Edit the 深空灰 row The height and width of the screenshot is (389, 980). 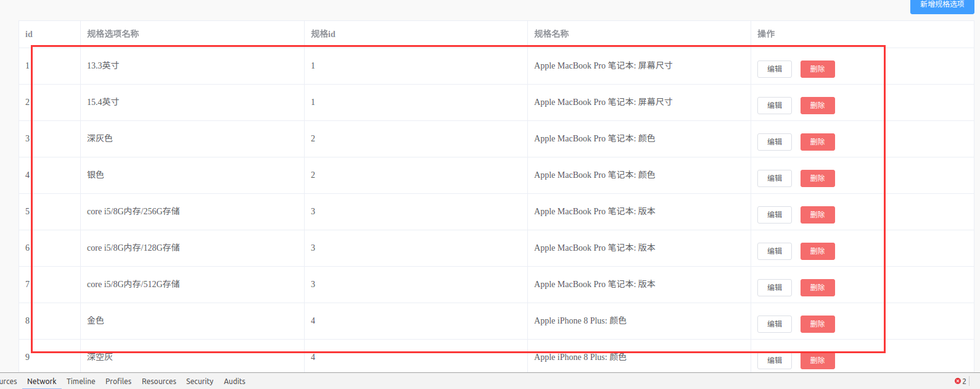775,361
